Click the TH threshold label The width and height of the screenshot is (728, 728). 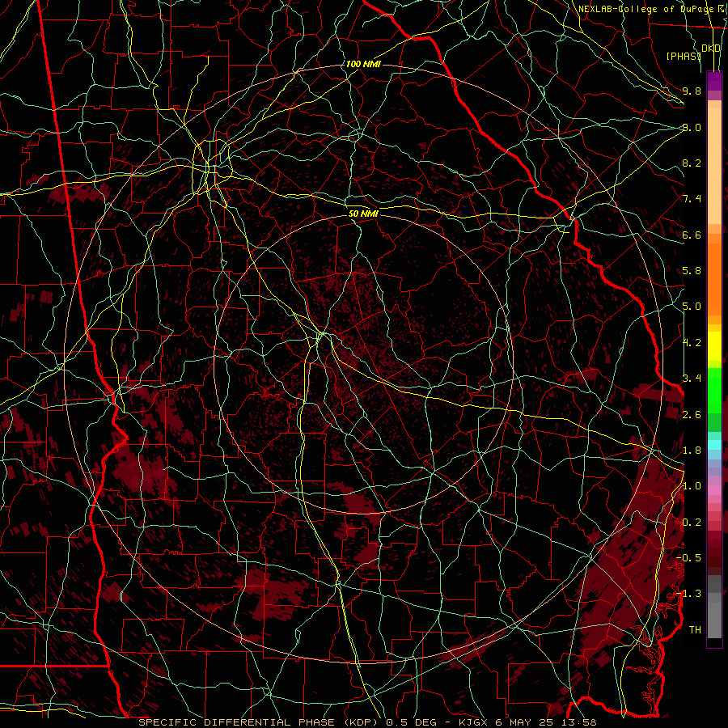tap(695, 630)
